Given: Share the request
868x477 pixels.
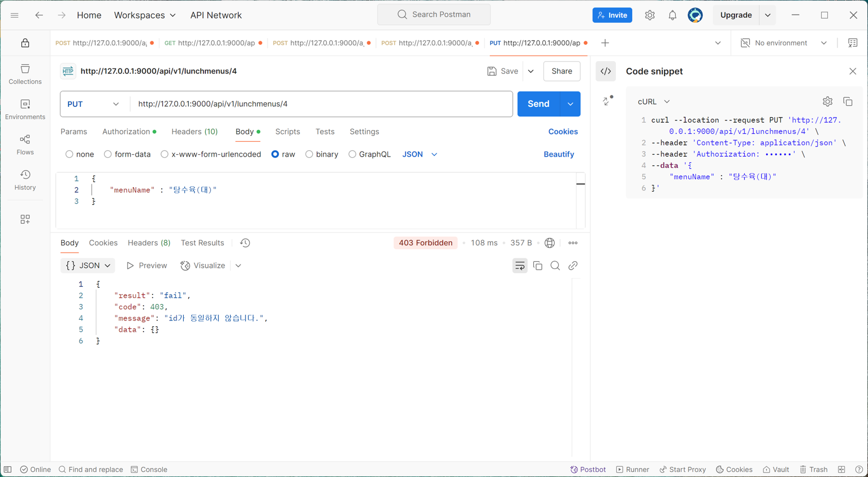Looking at the screenshot, I should tap(562, 71).
